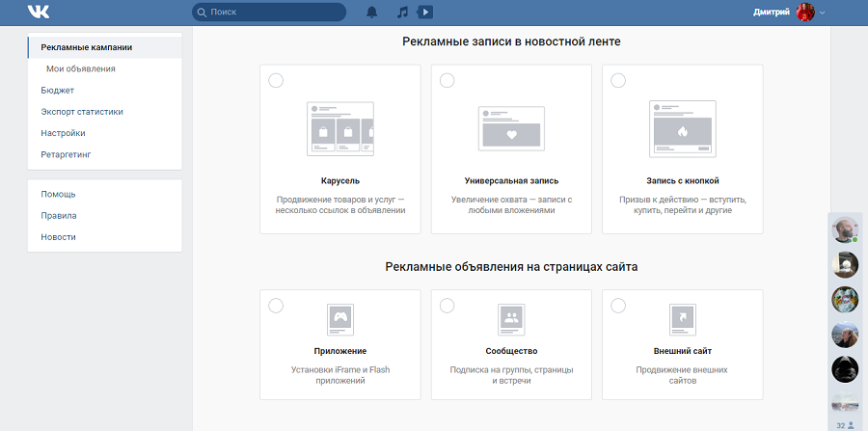Select the Универсальная запись radio button
Viewport: 868px width, 431px height.
[x=447, y=80]
